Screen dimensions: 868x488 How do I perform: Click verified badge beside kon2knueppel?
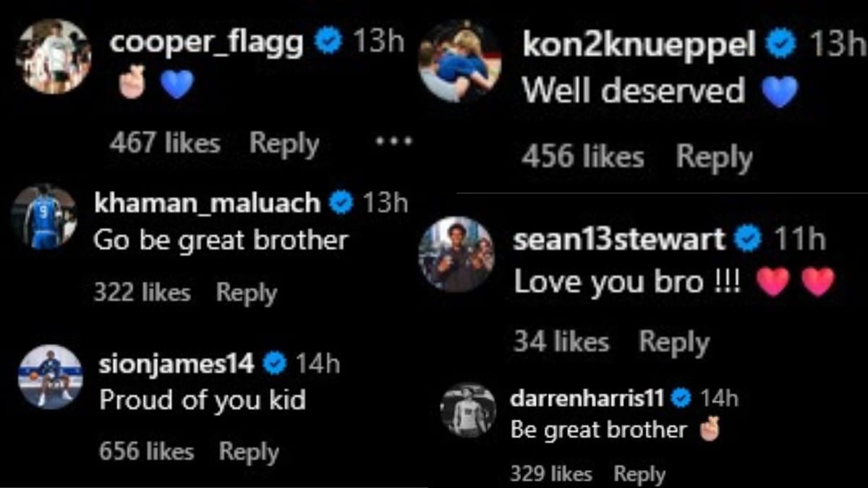782,45
